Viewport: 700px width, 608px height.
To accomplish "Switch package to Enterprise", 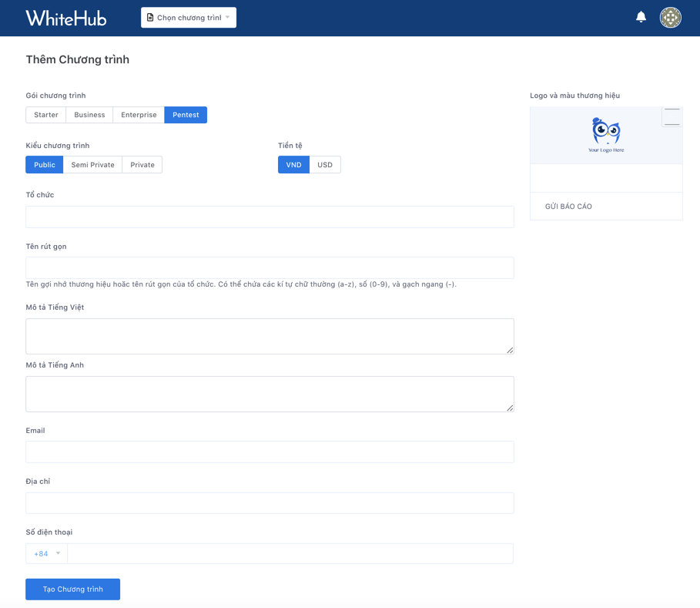I will click(138, 114).
